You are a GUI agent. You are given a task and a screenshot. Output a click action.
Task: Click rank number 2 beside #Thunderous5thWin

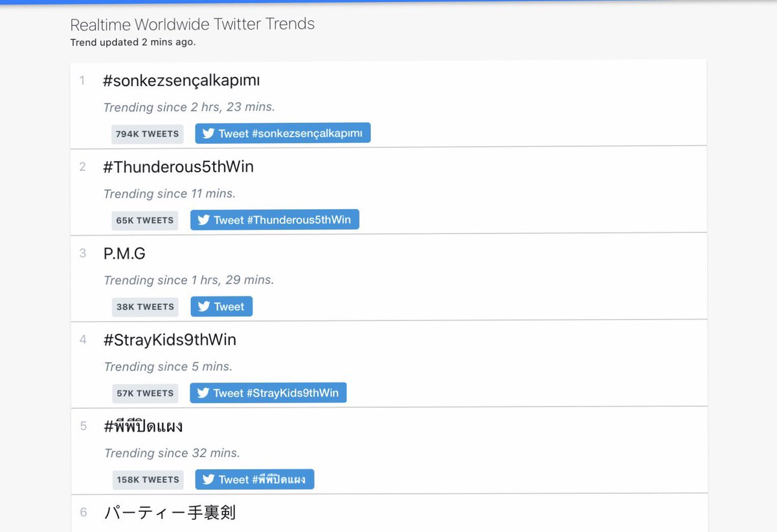[x=82, y=167]
